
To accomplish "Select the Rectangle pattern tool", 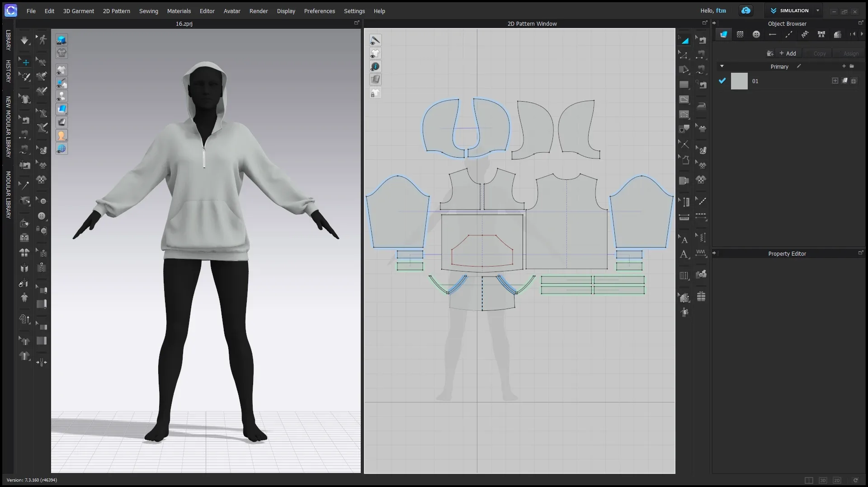I will tap(684, 85).
